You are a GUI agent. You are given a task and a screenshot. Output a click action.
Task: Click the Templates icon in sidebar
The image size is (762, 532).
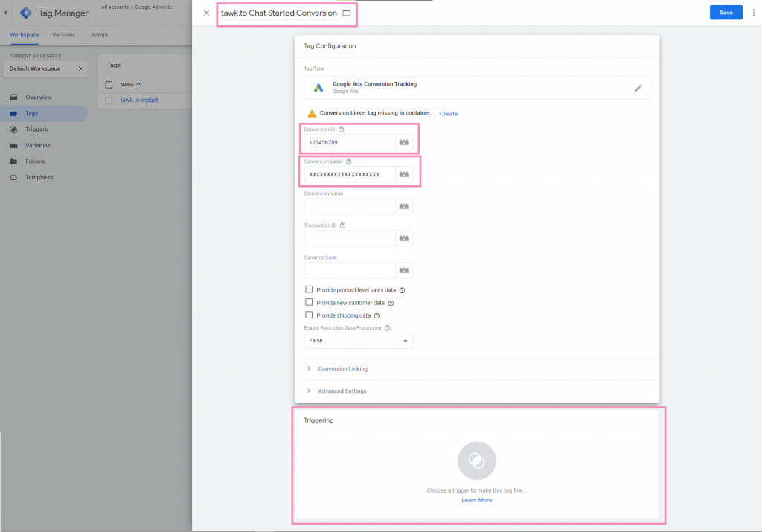click(x=13, y=178)
